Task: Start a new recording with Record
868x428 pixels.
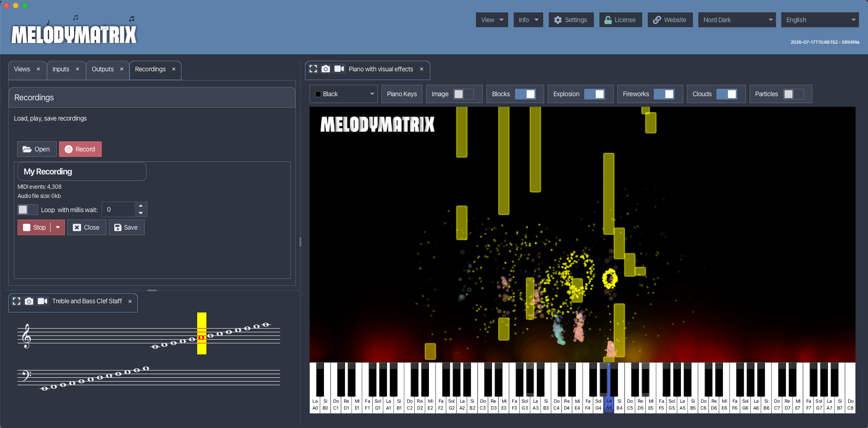Action: [x=80, y=149]
